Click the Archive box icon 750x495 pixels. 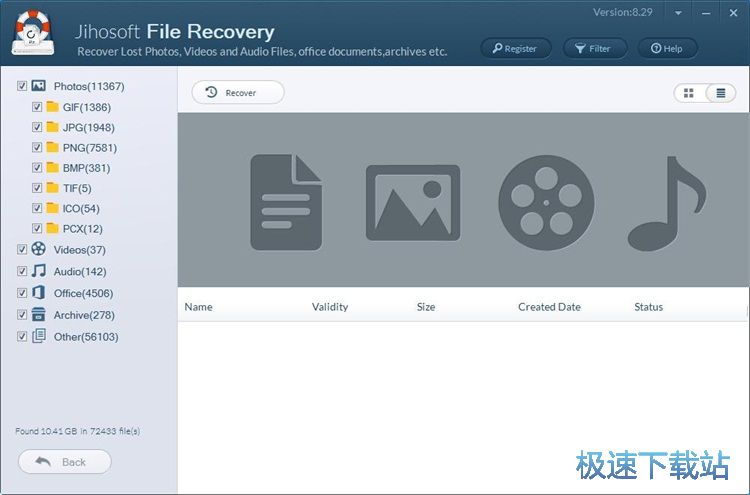click(x=39, y=314)
